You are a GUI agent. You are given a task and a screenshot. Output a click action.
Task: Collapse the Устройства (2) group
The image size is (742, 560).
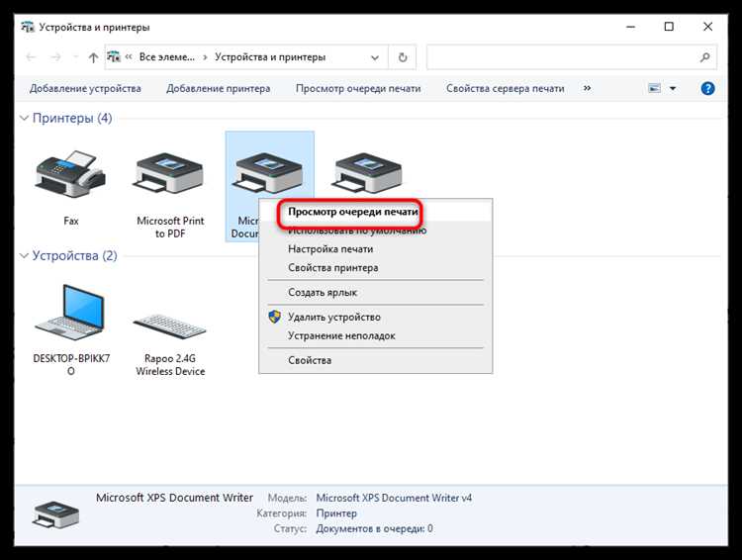click(24, 256)
